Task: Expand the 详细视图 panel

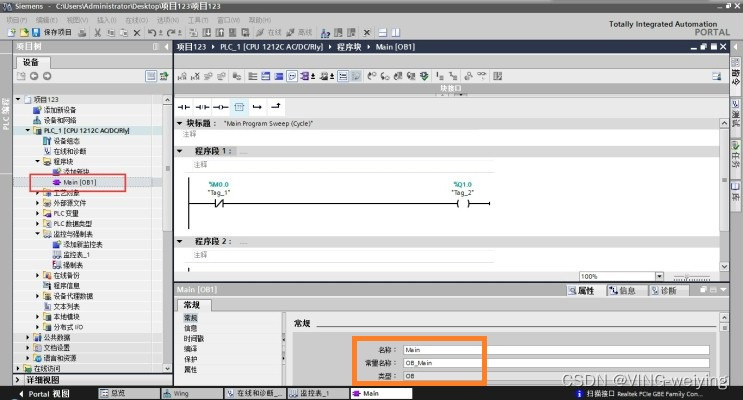Action: (x=18, y=380)
